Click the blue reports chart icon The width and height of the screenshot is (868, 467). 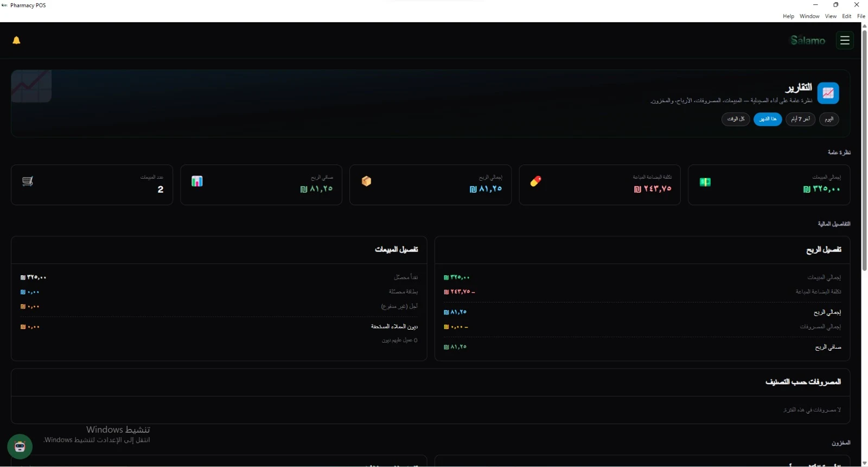[828, 93]
